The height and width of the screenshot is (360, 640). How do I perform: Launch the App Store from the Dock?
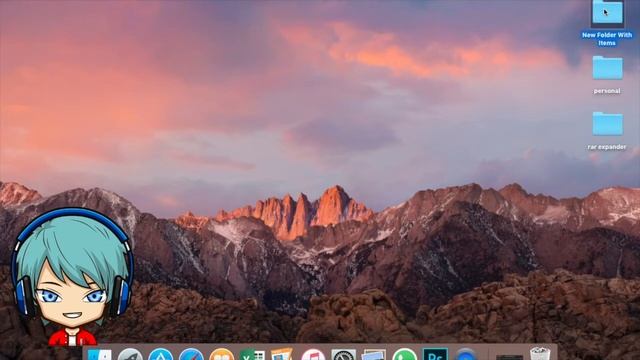tap(160, 354)
